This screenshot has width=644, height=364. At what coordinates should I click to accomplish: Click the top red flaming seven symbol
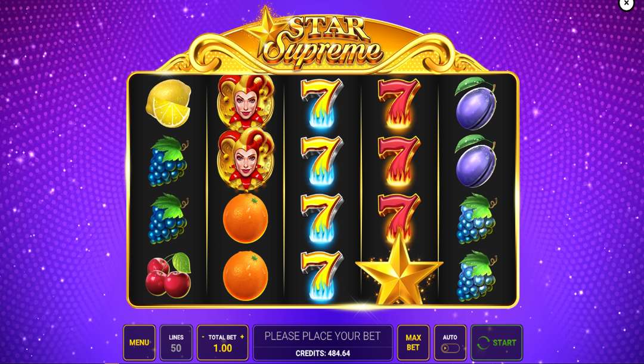click(399, 103)
